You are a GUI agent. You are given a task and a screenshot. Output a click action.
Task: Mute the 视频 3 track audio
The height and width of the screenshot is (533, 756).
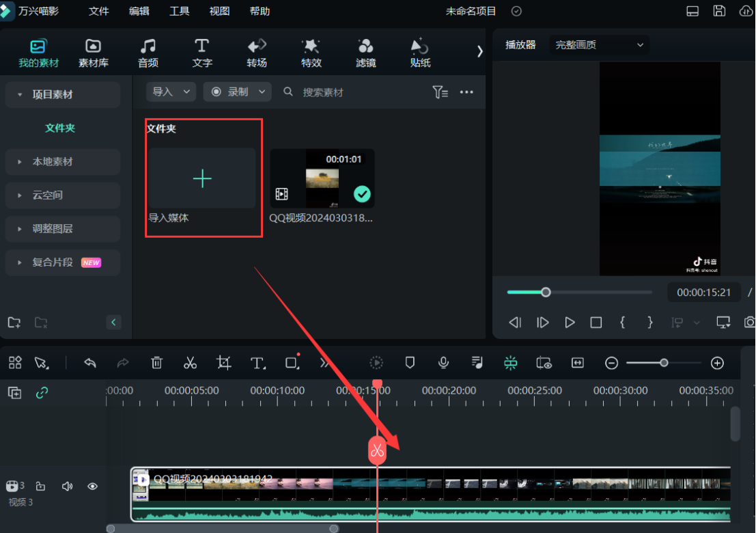[x=67, y=487]
